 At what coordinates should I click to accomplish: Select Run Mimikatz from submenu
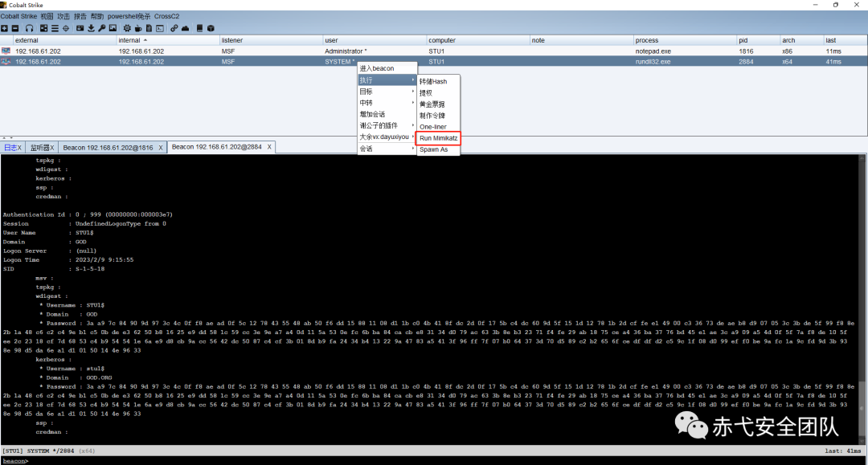coord(438,138)
